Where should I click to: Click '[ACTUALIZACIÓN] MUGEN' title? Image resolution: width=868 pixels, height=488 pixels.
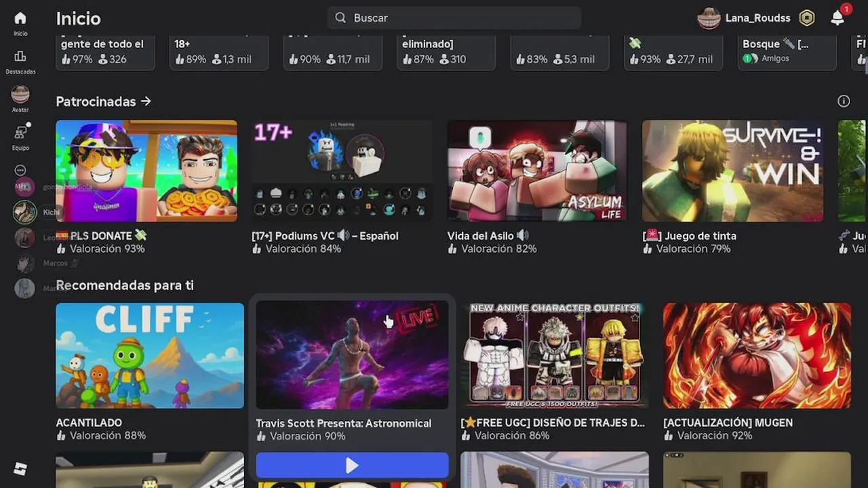click(x=728, y=423)
